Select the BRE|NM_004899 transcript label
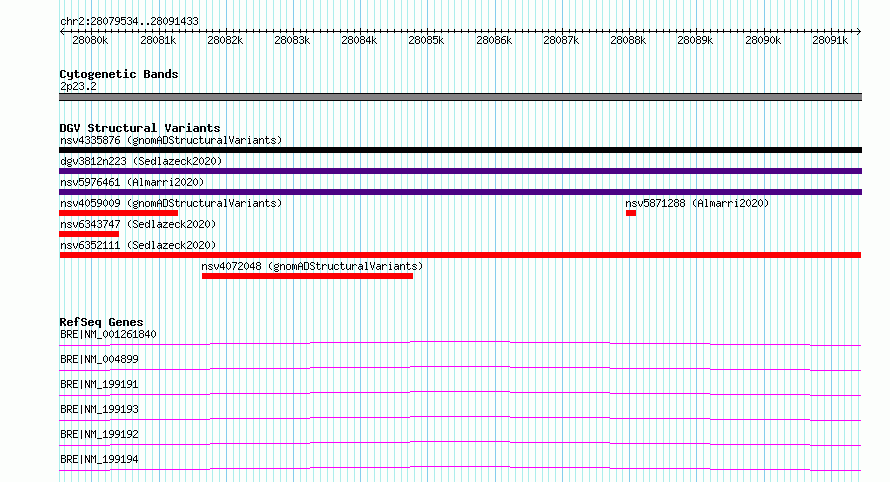890x482 pixels. click(99, 359)
